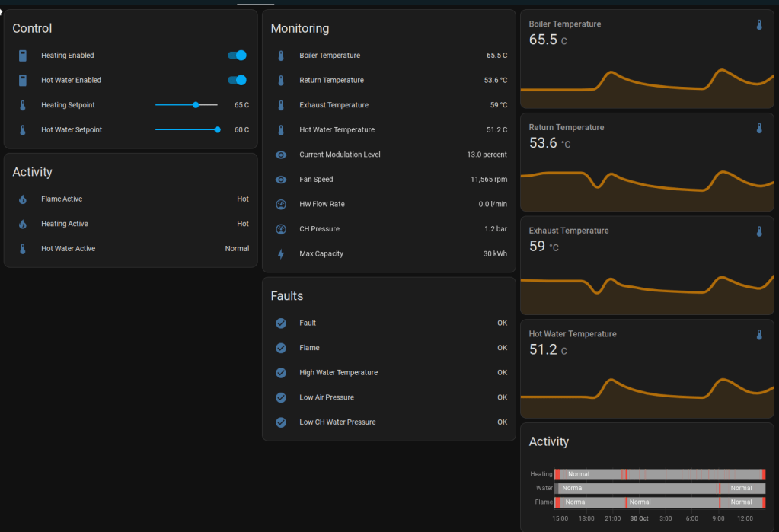This screenshot has width=779, height=532.
Task: Click the Hot Water Setpoint slider
Action: click(x=187, y=130)
